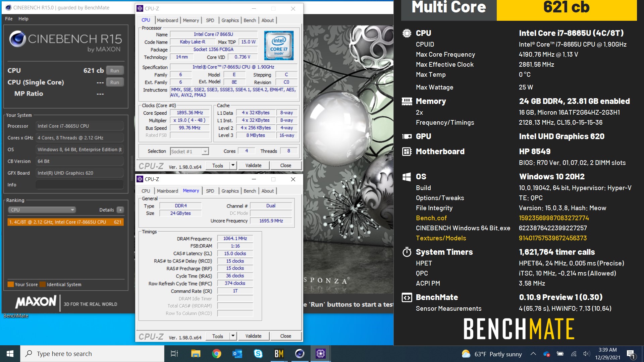Open Skype from the taskbar

258,354
